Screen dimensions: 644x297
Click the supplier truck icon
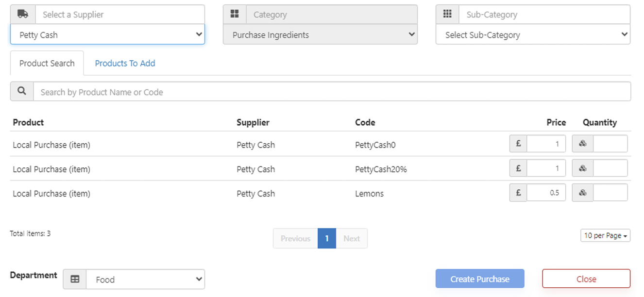point(23,14)
